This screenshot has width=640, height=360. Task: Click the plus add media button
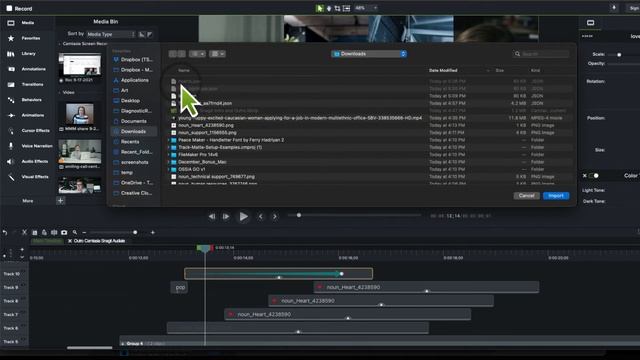pyautogui.click(x=60, y=200)
